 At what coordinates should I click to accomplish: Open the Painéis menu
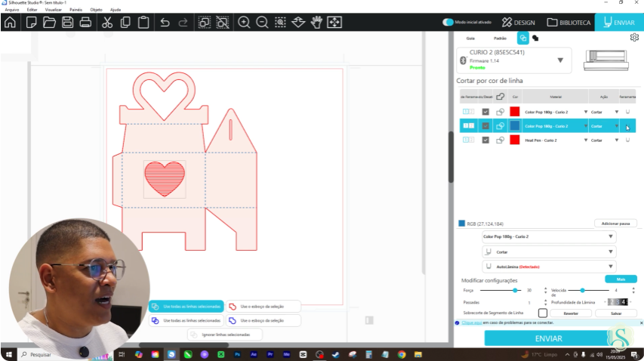click(x=76, y=10)
